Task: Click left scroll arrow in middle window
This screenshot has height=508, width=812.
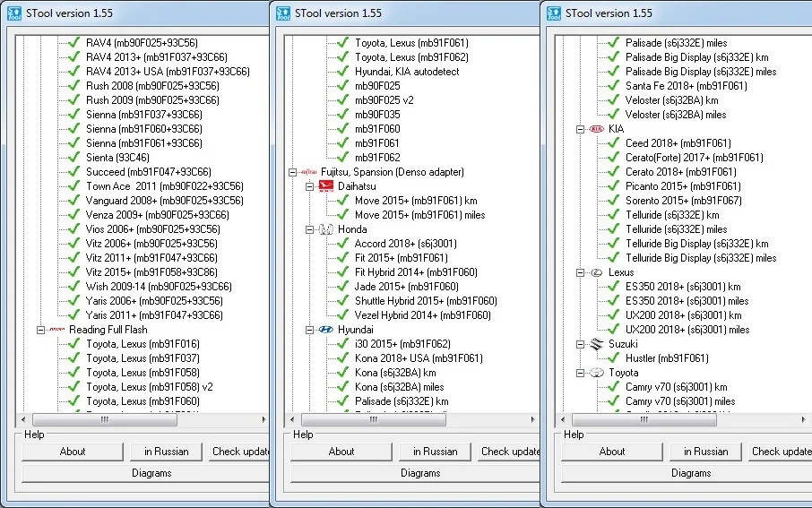Action: tap(292, 419)
